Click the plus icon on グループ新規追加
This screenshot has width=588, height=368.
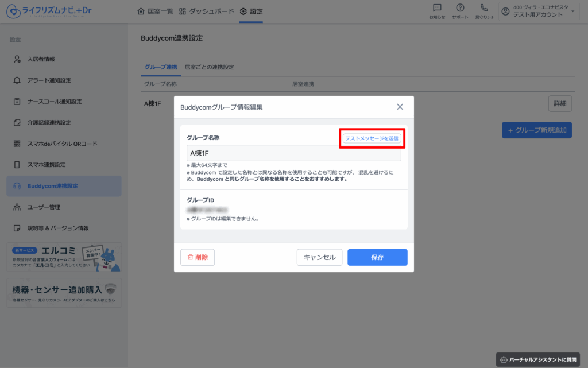(x=510, y=130)
